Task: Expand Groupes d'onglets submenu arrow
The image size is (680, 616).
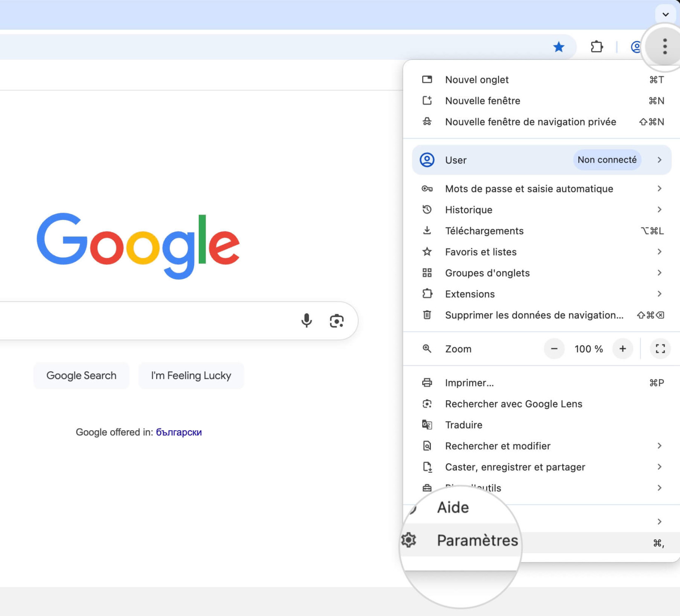Action: 659,273
